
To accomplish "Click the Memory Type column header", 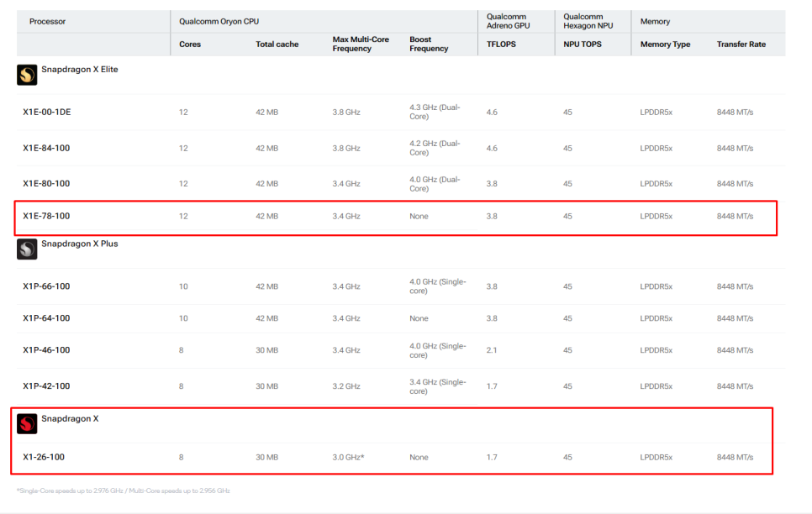I will 665,45.
